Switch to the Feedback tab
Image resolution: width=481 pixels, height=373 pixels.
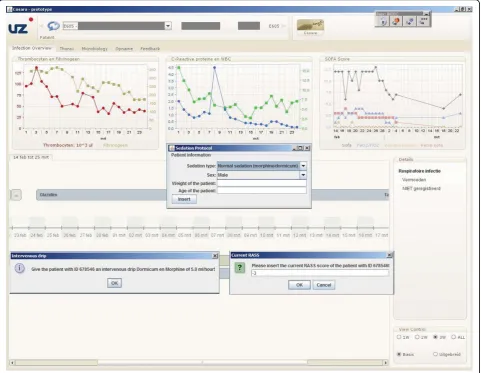(x=150, y=49)
